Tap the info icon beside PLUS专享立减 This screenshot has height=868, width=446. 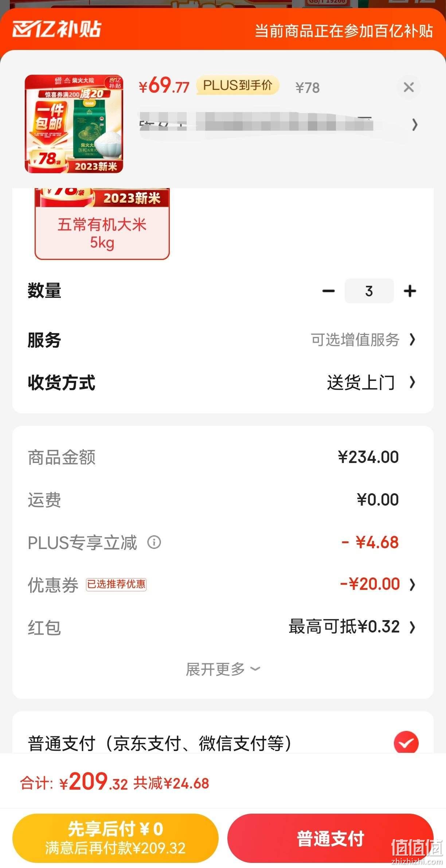coord(154,542)
